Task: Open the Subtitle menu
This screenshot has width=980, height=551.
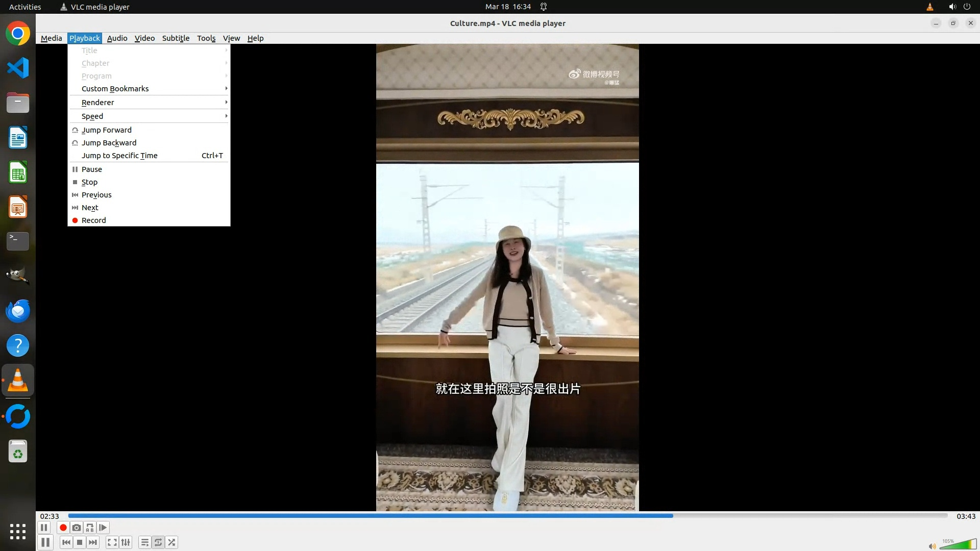Action: [x=176, y=38]
